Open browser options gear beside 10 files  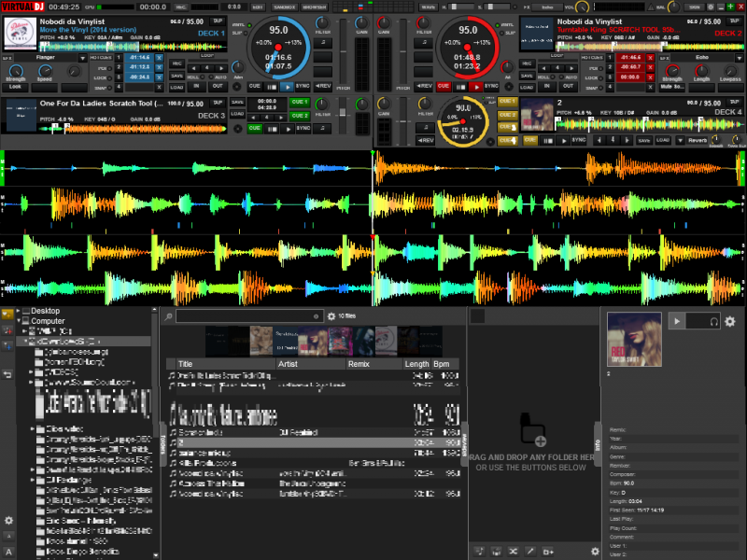coord(331,316)
